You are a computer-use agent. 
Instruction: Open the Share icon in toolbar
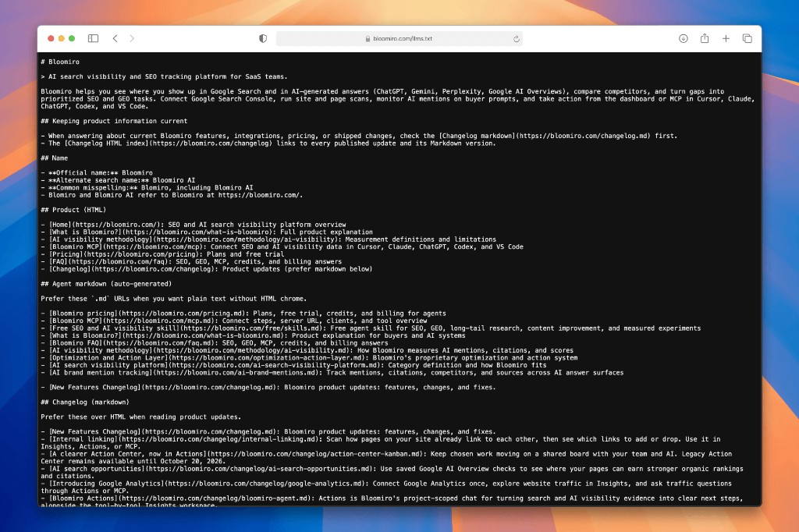tap(705, 38)
